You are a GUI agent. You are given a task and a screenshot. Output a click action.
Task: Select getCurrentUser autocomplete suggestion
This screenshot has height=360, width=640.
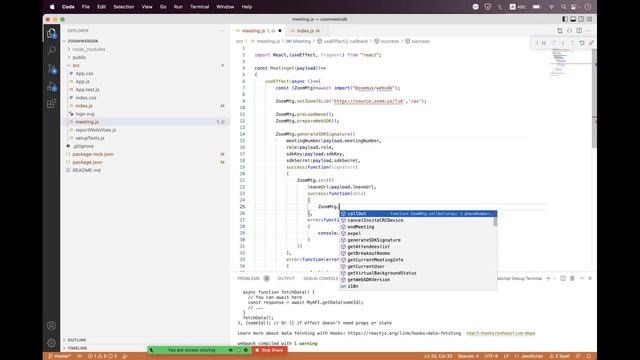[416, 267]
